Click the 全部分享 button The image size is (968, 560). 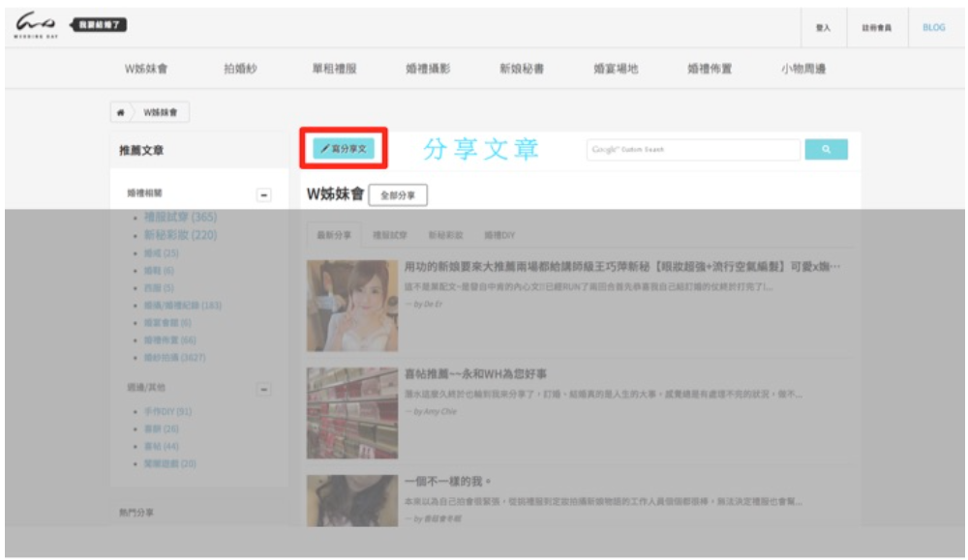(x=398, y=195)
